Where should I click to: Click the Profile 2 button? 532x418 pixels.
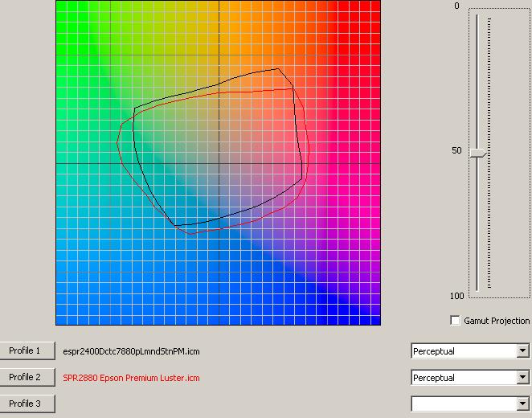pyautogui.click(x=27, y=377)
